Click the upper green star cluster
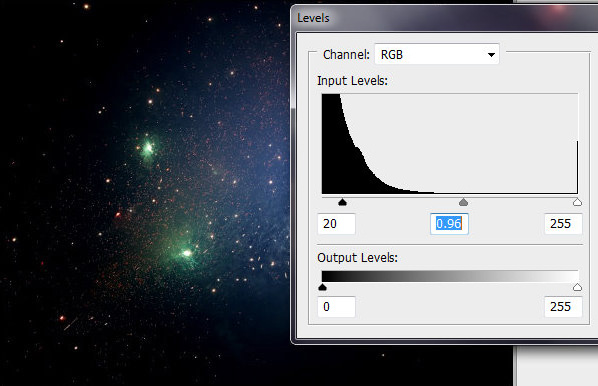The height and width of the screenshot is (386, 598). click(148, 148)
